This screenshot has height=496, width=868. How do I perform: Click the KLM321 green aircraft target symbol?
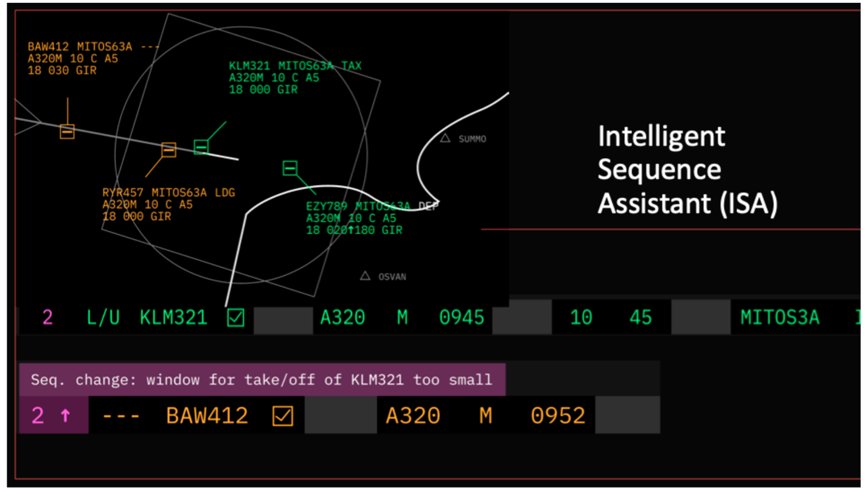click(201, 147)
